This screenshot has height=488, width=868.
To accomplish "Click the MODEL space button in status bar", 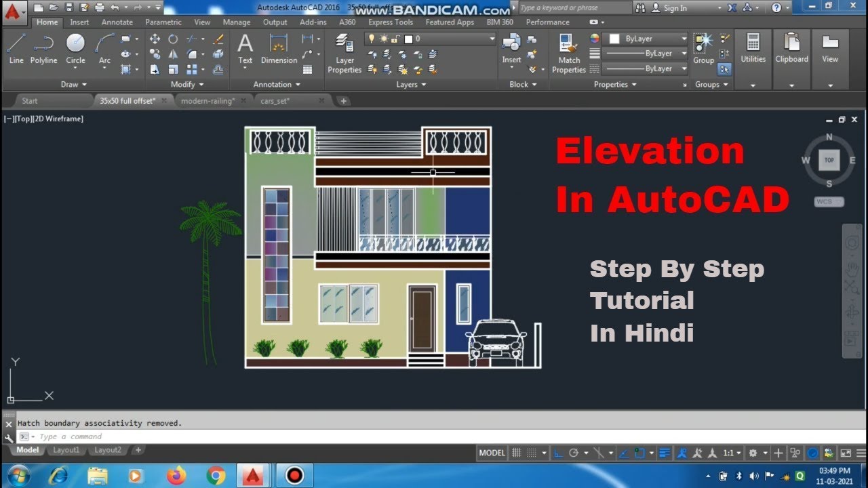I will click(x=492, y=453).
